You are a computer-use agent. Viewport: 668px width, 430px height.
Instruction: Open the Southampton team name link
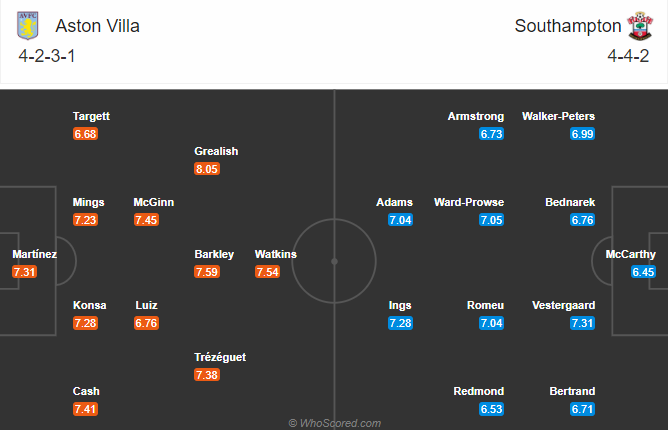[568, 26]
